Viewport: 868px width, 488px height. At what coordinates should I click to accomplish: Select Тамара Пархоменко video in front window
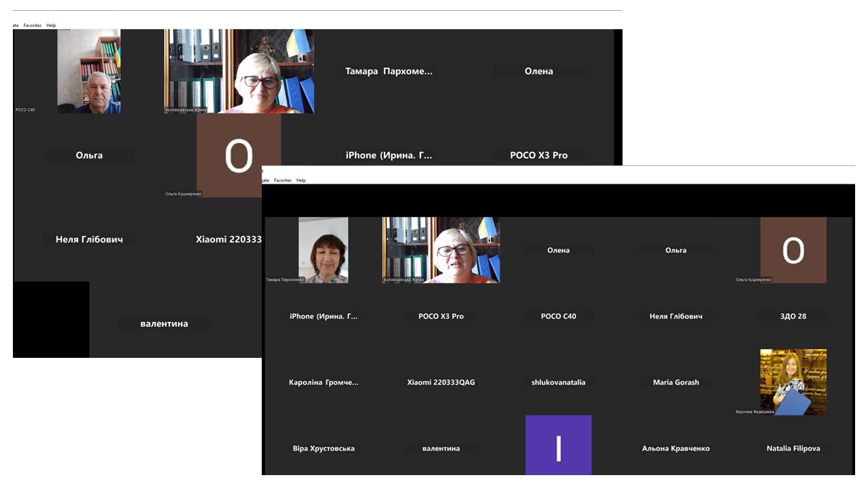point(323,250)
